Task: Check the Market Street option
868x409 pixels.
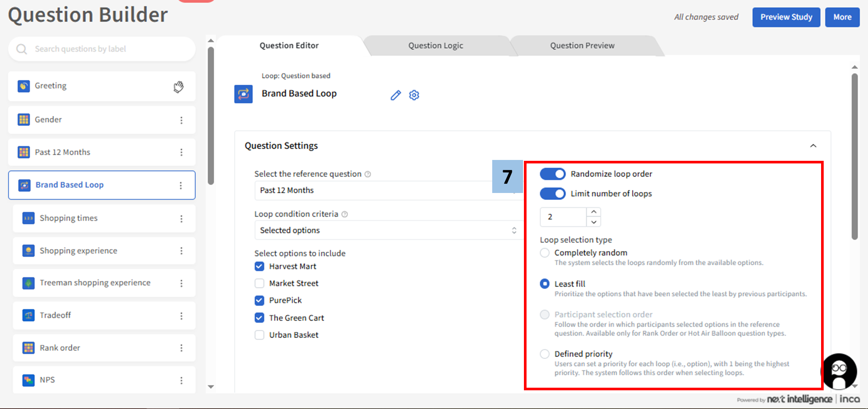Action: (x=259, y=283)
